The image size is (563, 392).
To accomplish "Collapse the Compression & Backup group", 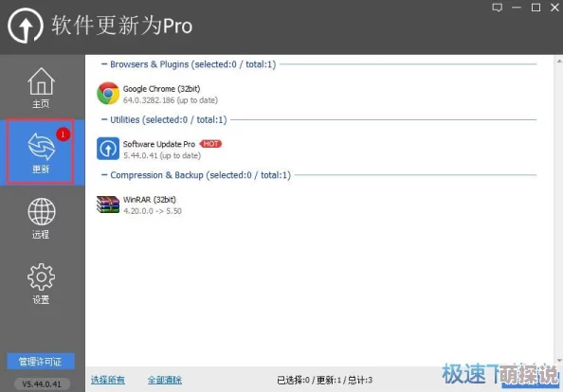I will pos(104,175).
